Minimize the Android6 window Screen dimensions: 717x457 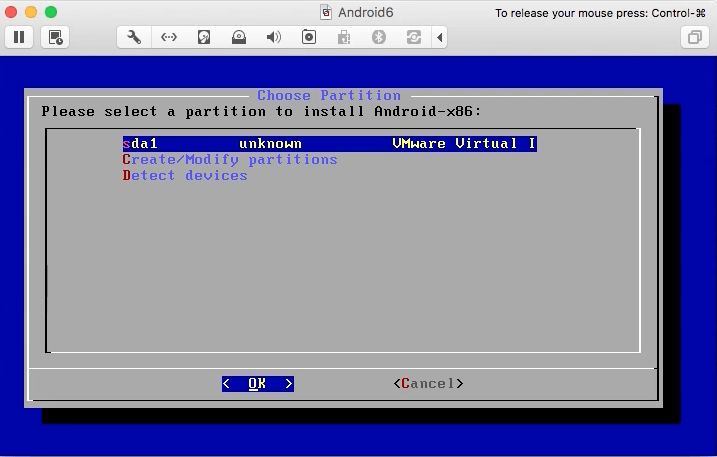[31, 12]
